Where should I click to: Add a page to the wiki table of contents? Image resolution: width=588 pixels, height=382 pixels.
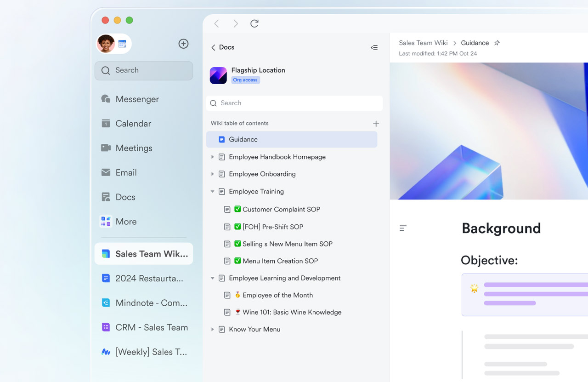[376, 124]
